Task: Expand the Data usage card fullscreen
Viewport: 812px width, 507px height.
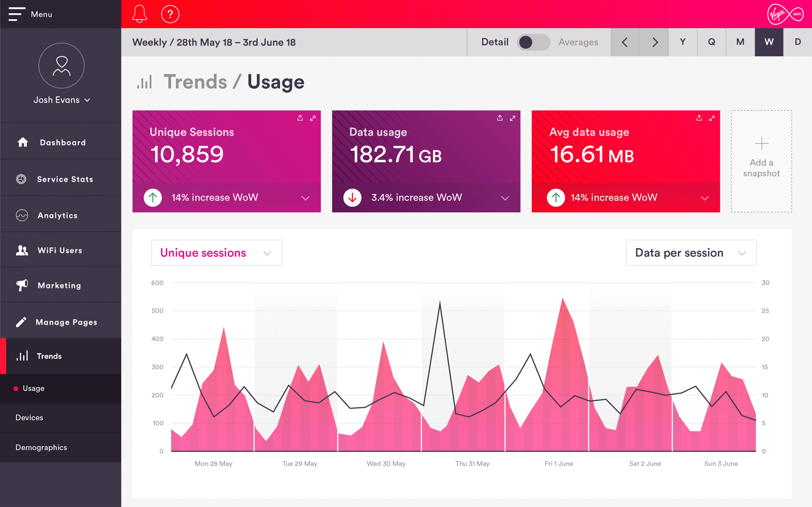Action: click(512, 118)
